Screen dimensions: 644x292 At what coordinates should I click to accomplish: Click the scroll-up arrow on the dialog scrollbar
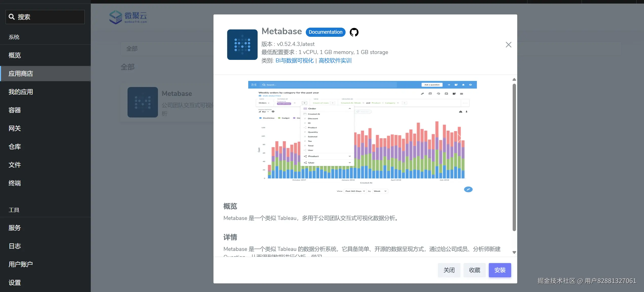(x=514, y=79)
